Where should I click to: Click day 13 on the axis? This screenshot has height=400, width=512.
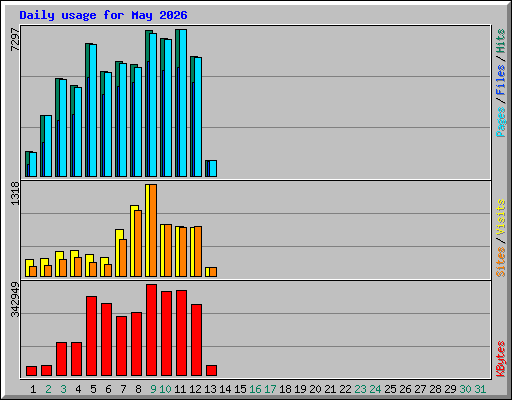[x=210, y=389]
